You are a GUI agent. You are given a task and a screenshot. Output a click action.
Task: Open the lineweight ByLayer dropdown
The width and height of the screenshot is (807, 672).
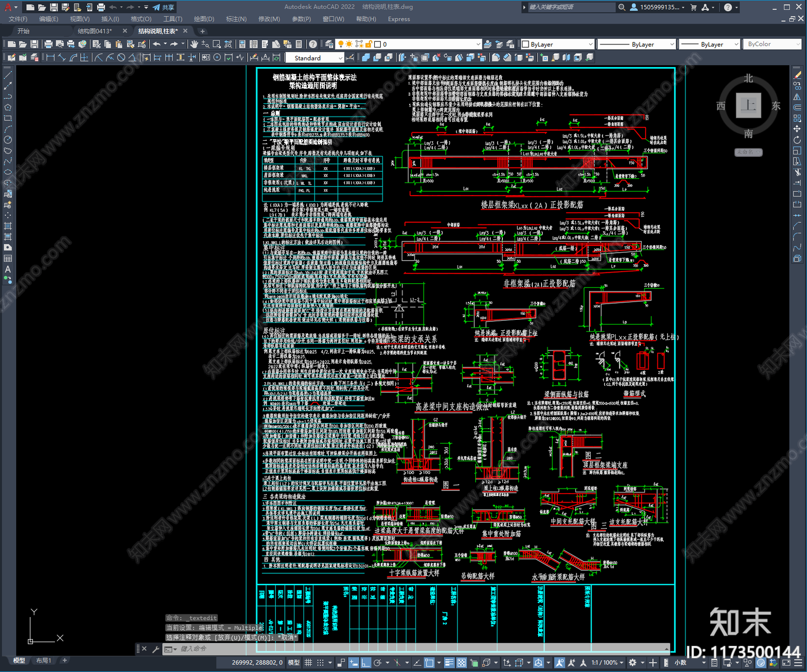(x=709, y=44)
